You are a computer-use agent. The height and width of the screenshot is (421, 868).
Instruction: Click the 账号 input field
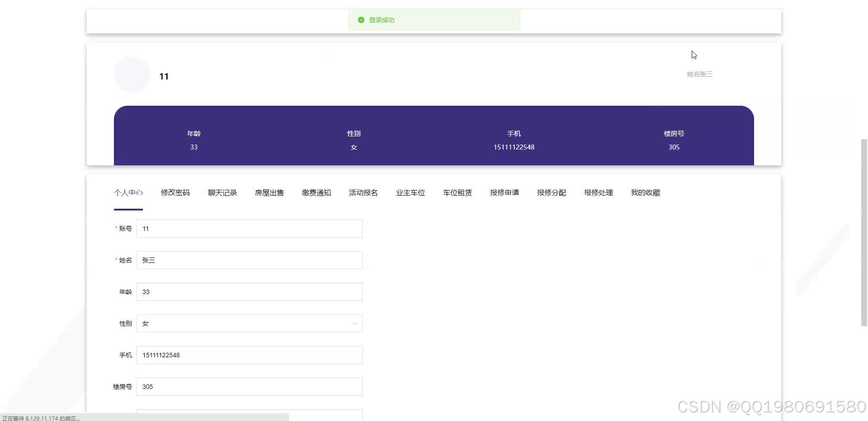pyautogui.click(x=250, y=229)
